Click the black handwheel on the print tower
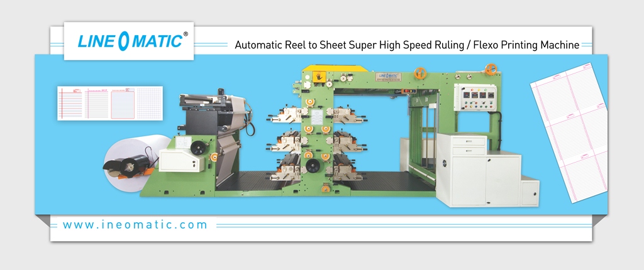644x270 pixels. [311, 165]
